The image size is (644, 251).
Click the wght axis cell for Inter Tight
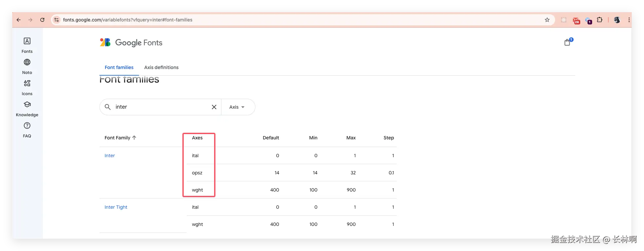198,224
